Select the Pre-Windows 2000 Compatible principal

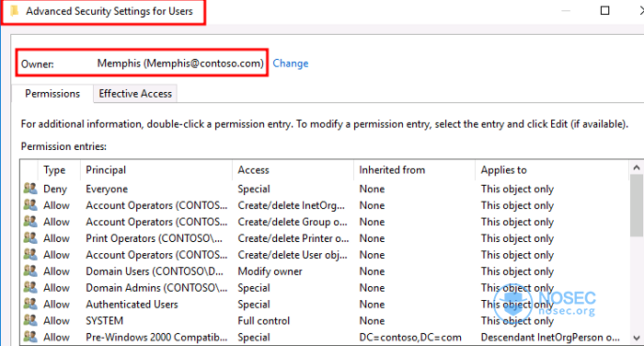[156, 337]
